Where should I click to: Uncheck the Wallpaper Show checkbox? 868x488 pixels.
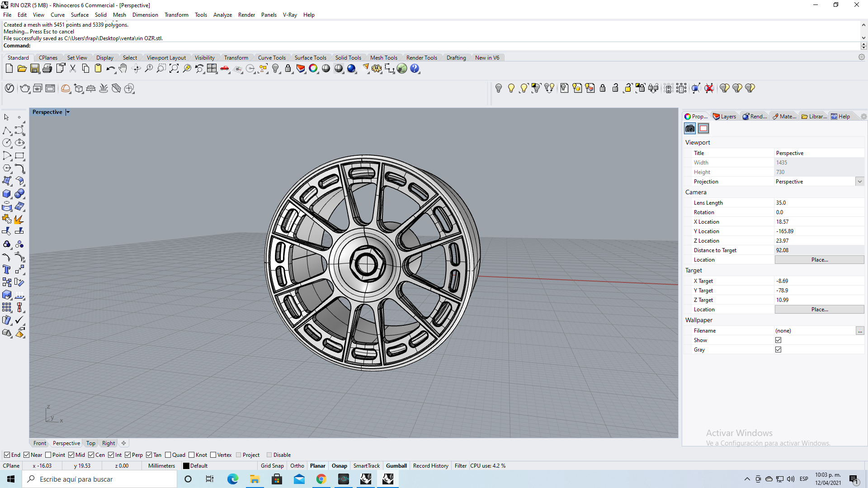coord(778,340)
